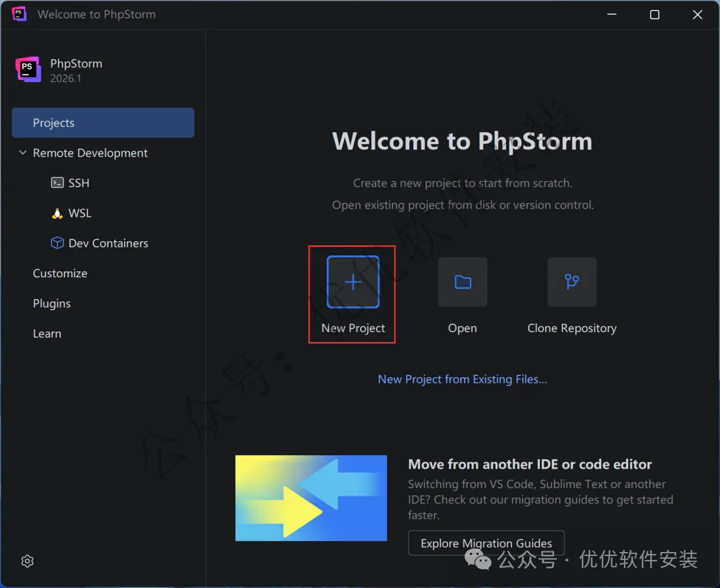The height and width of the screenshot is (588, 720).
Task: Click the Move from another IDE heading
Action: tap(530, 465)
